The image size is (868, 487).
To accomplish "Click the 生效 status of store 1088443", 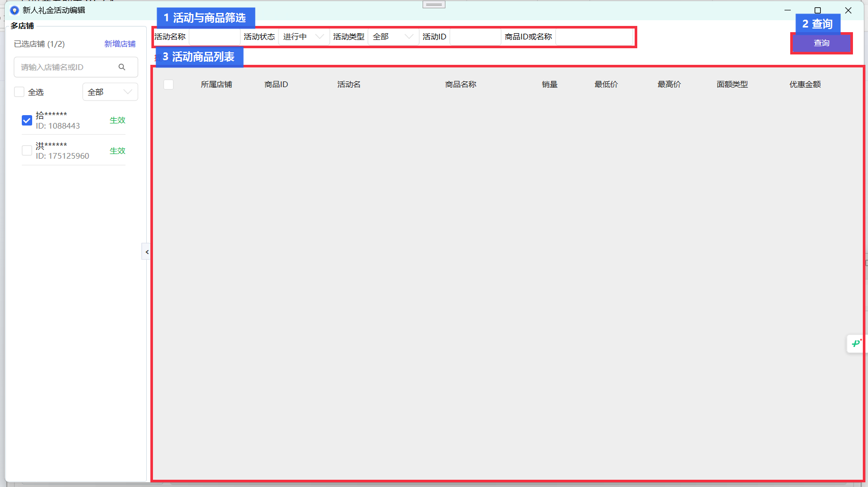I will 118,120.
